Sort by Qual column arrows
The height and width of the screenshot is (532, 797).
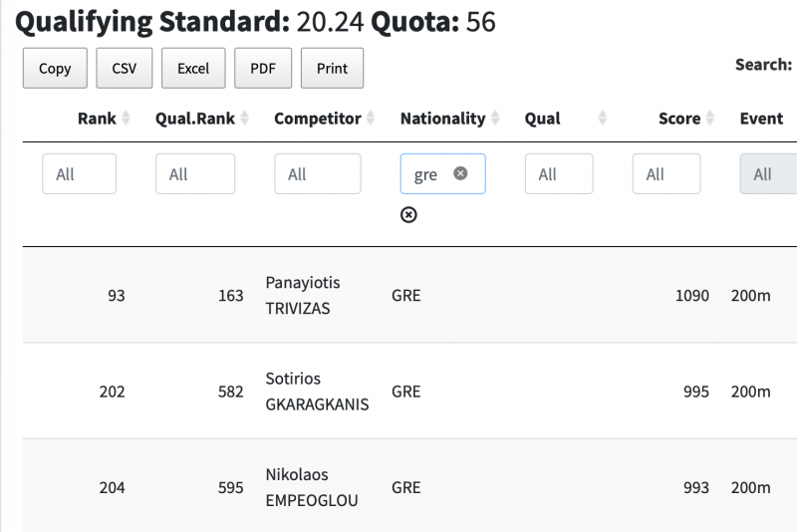[x=603, y=119]
